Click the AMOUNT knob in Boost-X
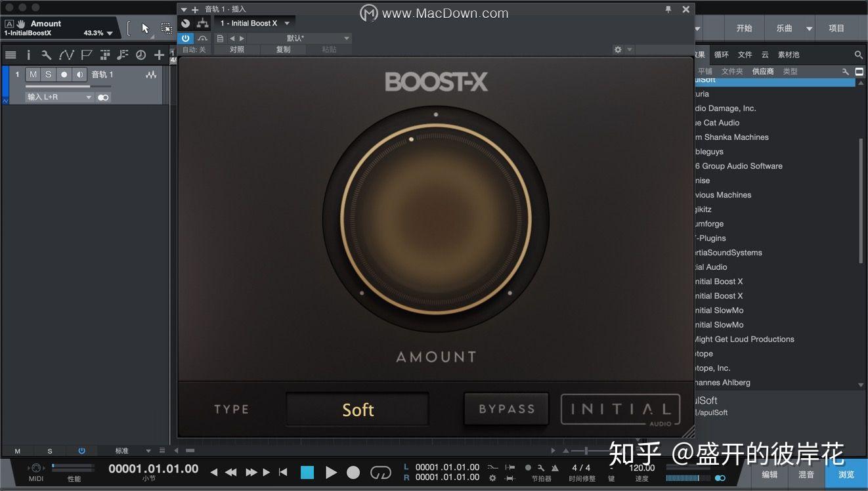Image resolution: width=868 pixels, height=491 pixels. tap(435, 219)
